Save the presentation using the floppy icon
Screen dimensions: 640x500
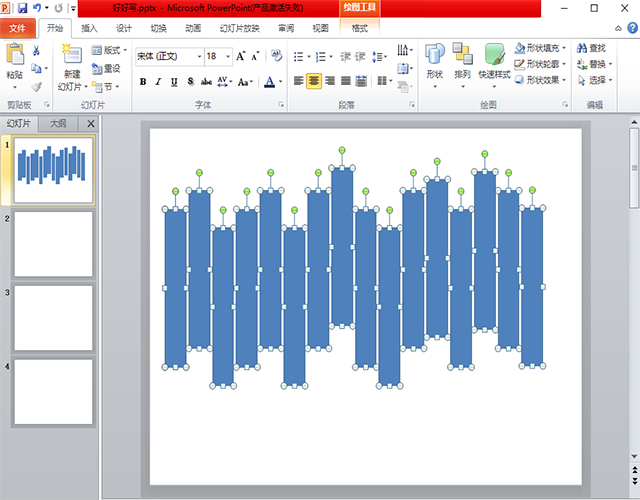point(22,8)
